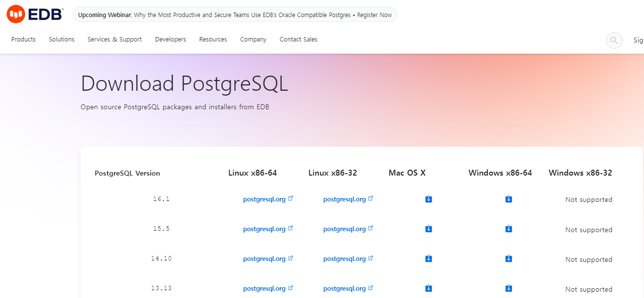The height and width of the screenshot is (298, 644).
Task: Download PostgreSQL 15.5 for Mac OS X
Action: (x=429, y=229)
